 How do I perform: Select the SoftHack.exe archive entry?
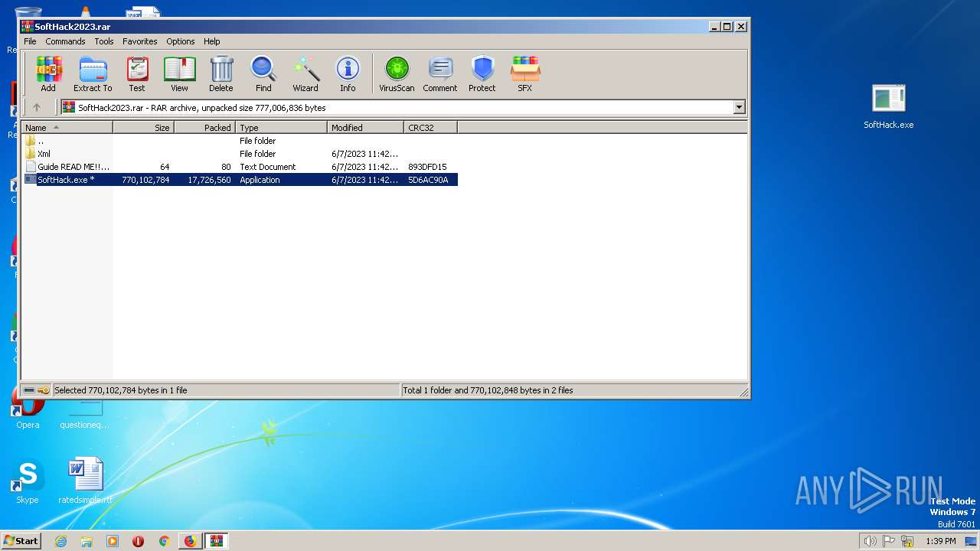(240, 180)
